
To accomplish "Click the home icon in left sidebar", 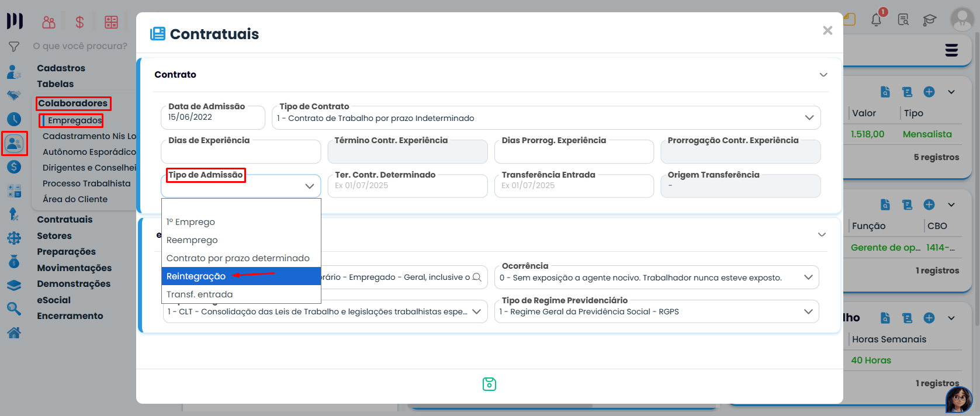I will 14,332.
